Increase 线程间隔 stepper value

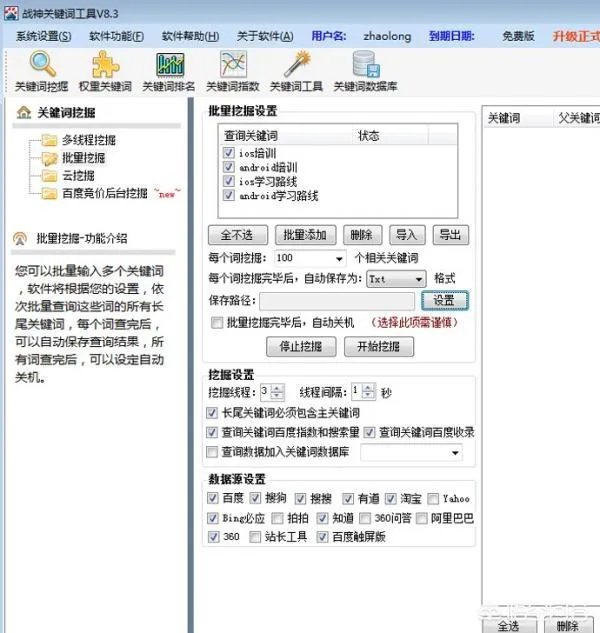coord(368,388)
